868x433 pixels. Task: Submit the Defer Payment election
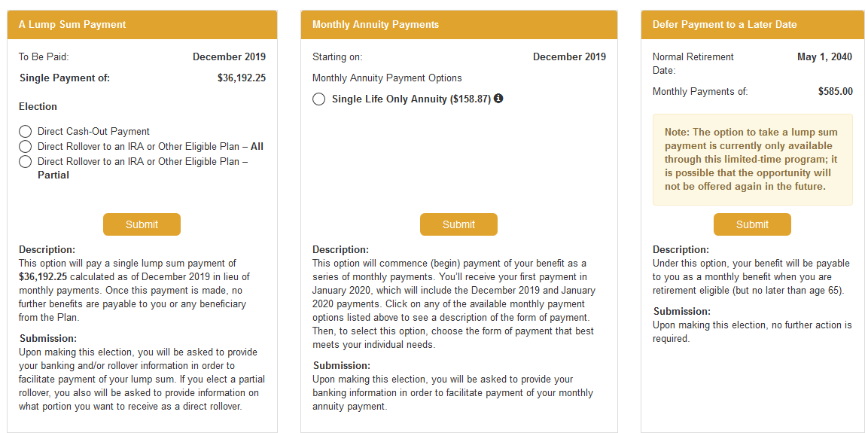(x=752, y=224)
